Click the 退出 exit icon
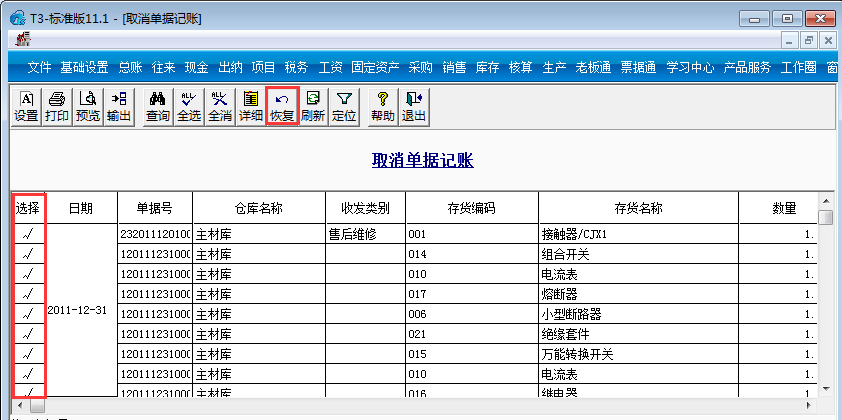 [x=413, y=107]
